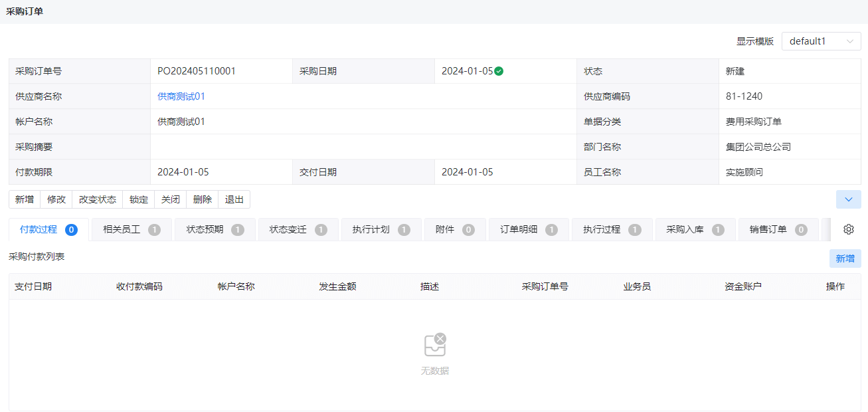Open the 显示模版 default1 dropdown
This screenshot has width=868, height=412.
pyautogui.click(x=821, y=41)
